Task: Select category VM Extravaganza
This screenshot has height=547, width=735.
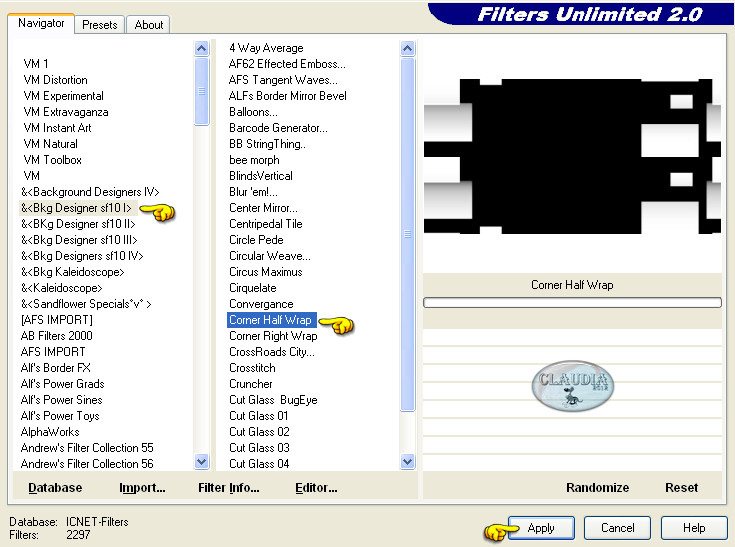Action: pos(66,112)
